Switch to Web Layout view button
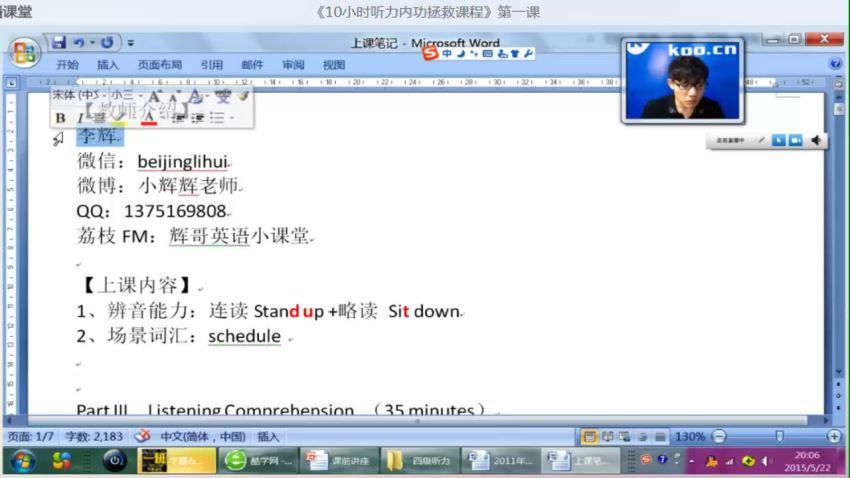 point(624,436)
